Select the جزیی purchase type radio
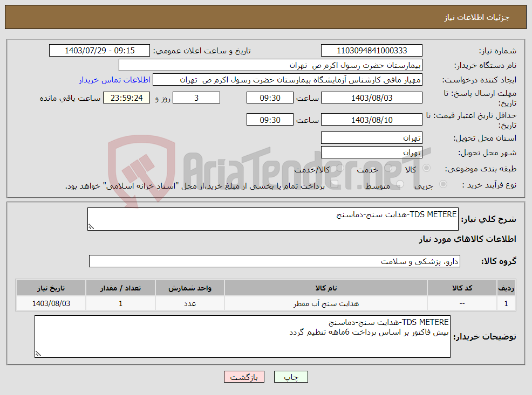This screenshot has width=532, height=395. [x=443, y=184]
